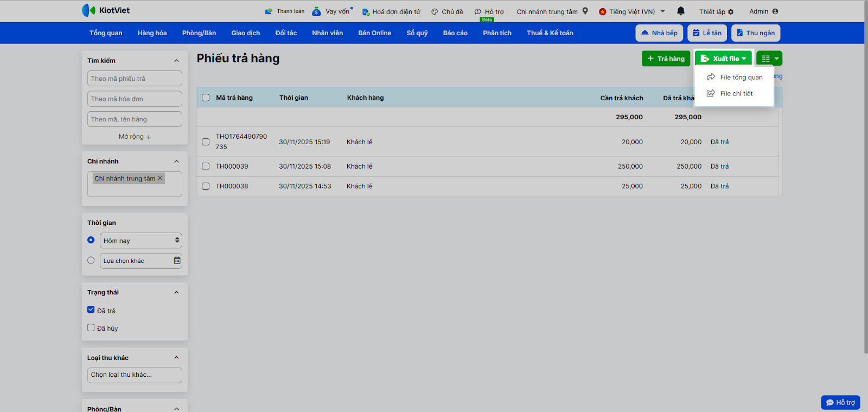The image size is (868, 412).
Task: Open the Nhà bếp screen
Action: [x=659, y=33]
